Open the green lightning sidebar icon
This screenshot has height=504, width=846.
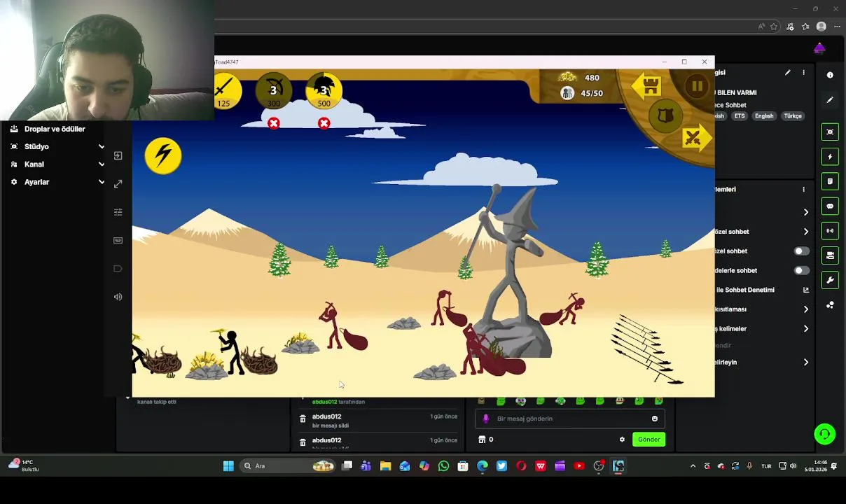tap(830, 157)
